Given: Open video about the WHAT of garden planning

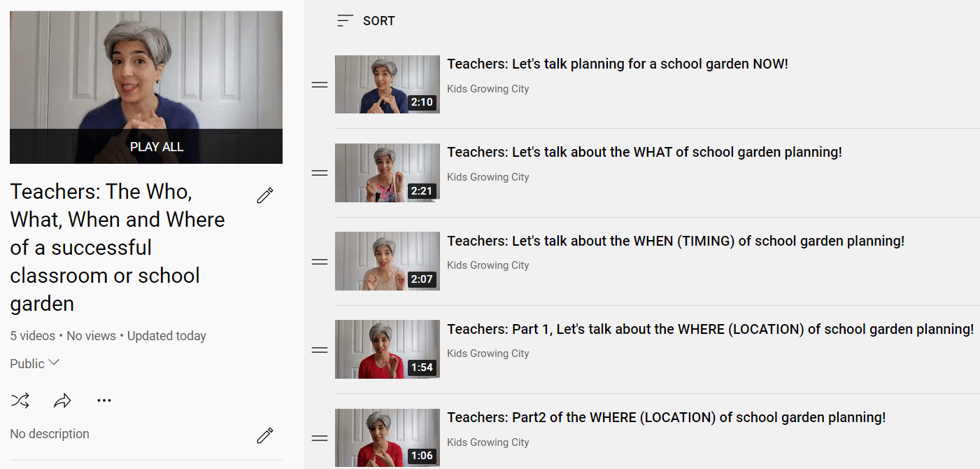Looking at the screenshot, I should coord(644,152).
